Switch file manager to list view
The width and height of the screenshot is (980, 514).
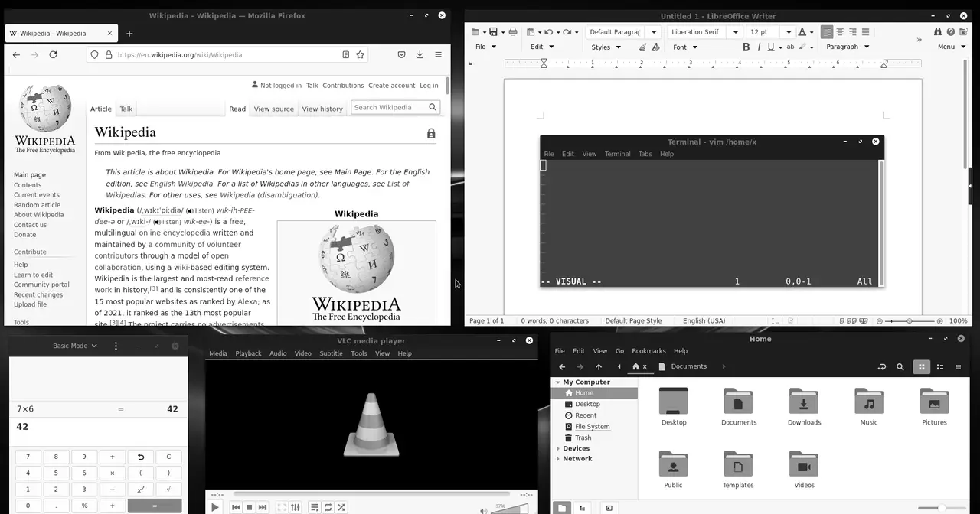pyautogui.click(x=940, y=367)
